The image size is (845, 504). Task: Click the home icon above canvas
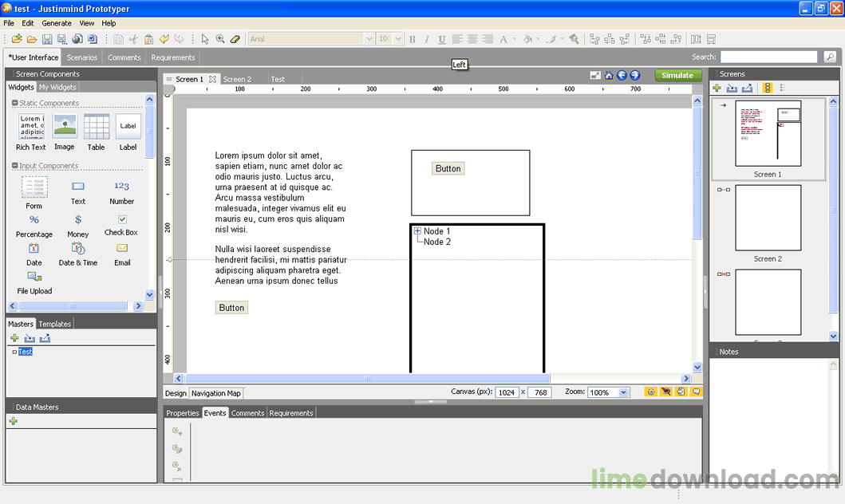[x=609, y=76]
